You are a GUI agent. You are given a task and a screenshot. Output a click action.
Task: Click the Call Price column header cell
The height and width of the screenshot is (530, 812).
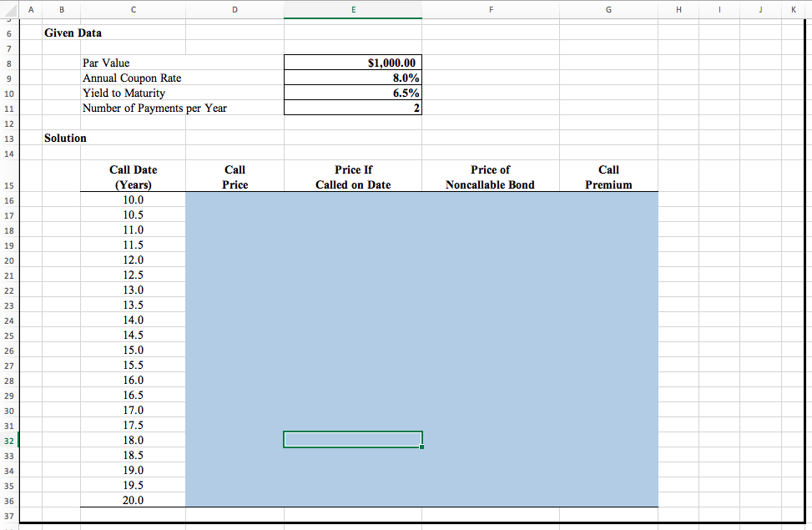pyautogui.click(x=235, y=176)
